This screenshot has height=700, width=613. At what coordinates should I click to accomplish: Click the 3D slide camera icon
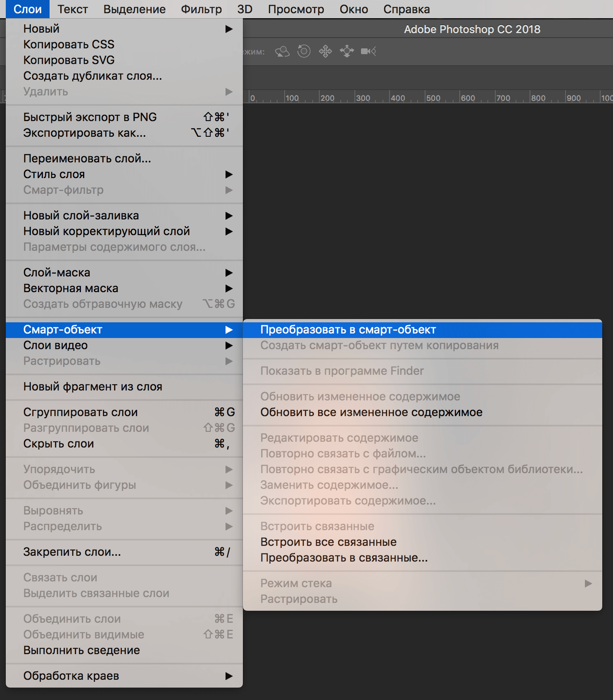coord(347,51)
